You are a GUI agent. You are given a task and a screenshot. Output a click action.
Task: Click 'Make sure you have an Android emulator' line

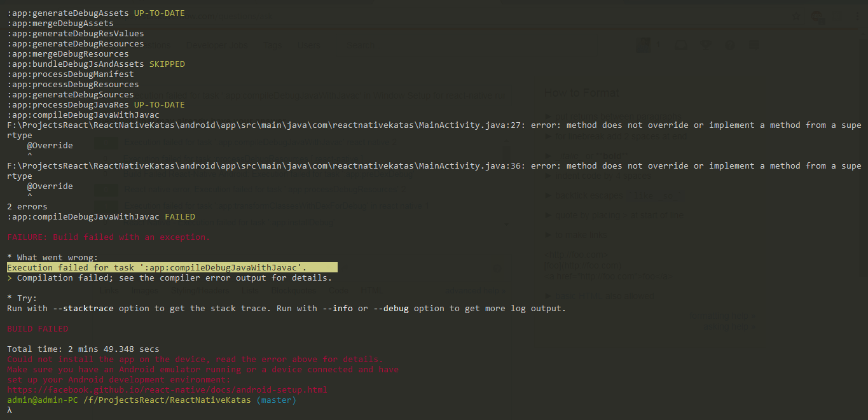(203, 370)
